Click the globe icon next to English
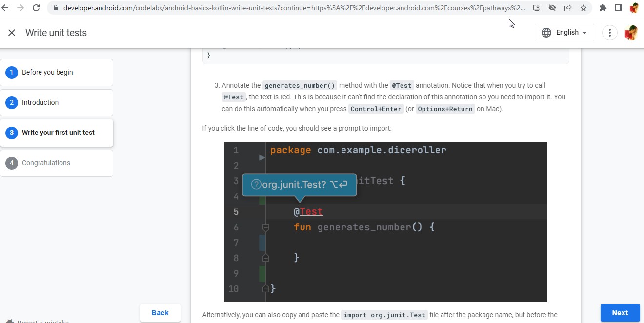 click(x=546, y=32)
